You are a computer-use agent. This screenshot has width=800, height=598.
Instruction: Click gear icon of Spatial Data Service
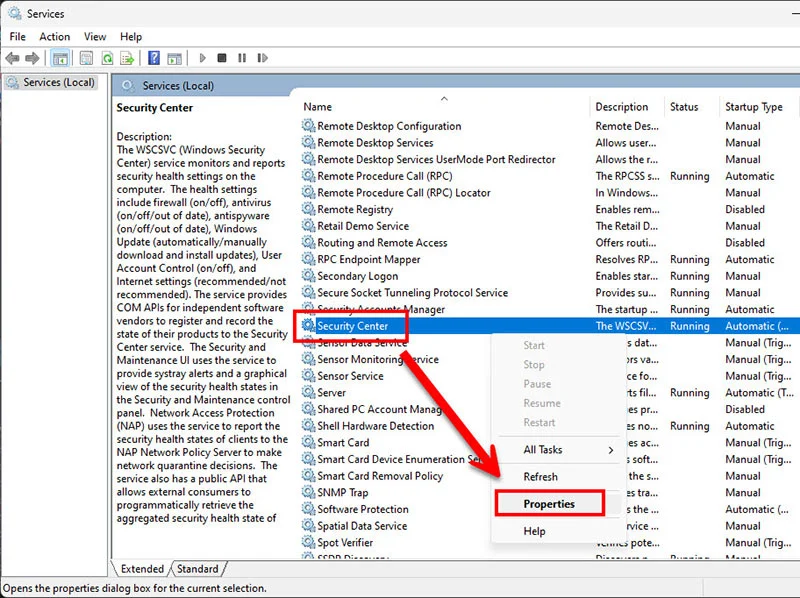[x=308, y=525]
